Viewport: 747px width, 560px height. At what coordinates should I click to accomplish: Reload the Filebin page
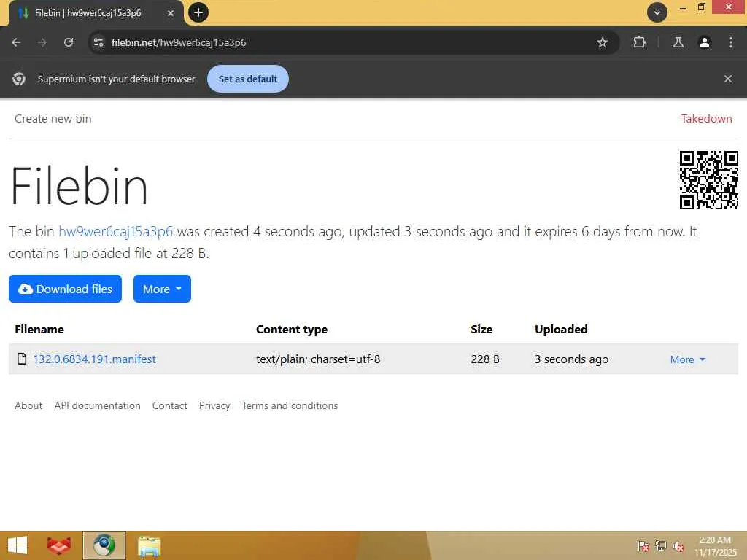click(x=69, y=42)
